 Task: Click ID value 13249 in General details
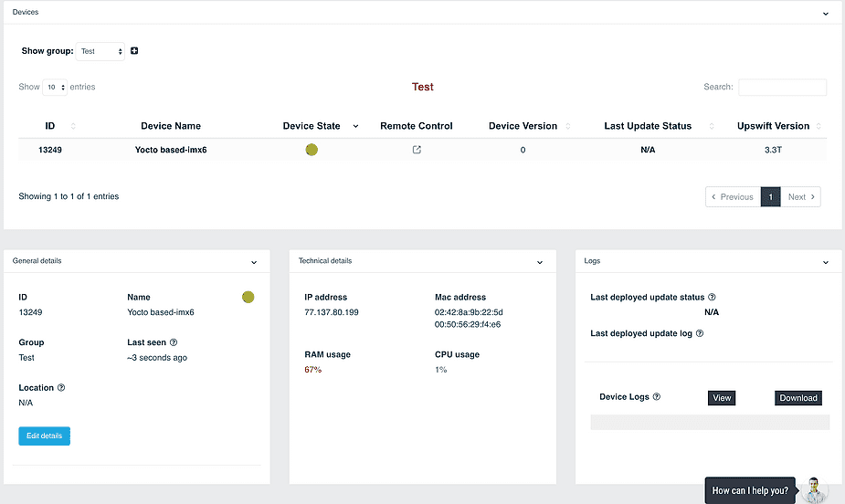point(30,312)
